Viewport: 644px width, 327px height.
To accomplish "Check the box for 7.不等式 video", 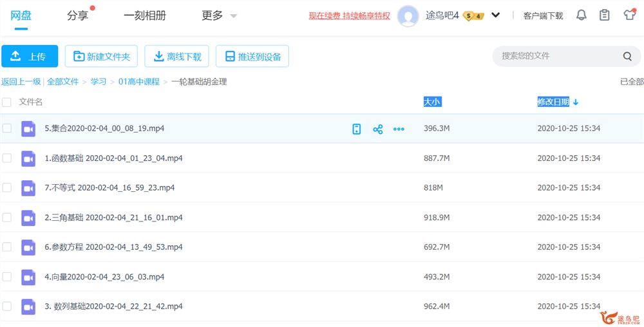I will coord(7,188).
